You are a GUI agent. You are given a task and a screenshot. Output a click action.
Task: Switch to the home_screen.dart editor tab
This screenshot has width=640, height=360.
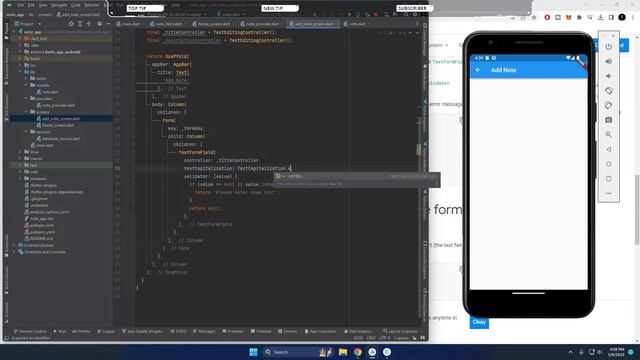(x=211, y=24)
